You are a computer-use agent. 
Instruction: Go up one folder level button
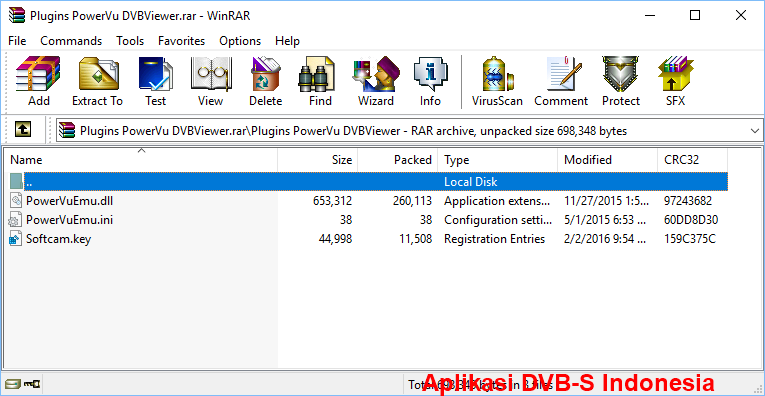point(23,130)
